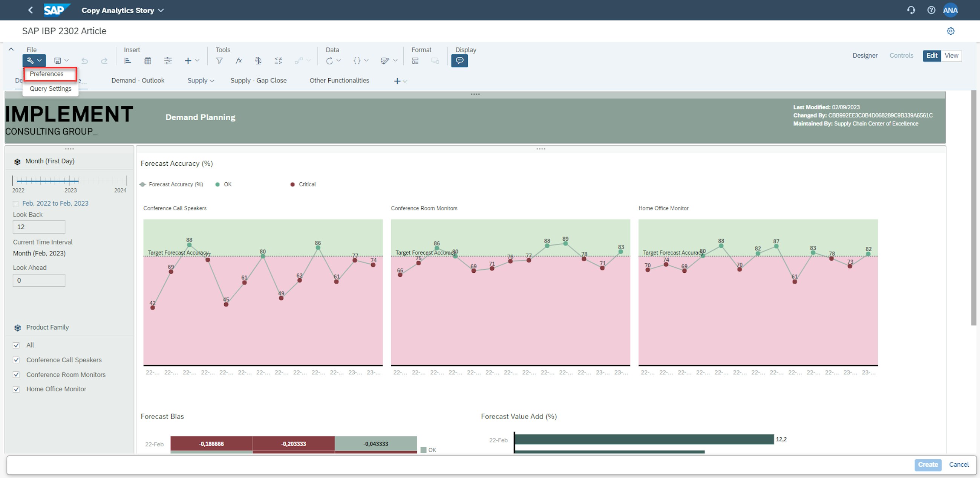Click the chart insert icon

click(x=128, y=61)
